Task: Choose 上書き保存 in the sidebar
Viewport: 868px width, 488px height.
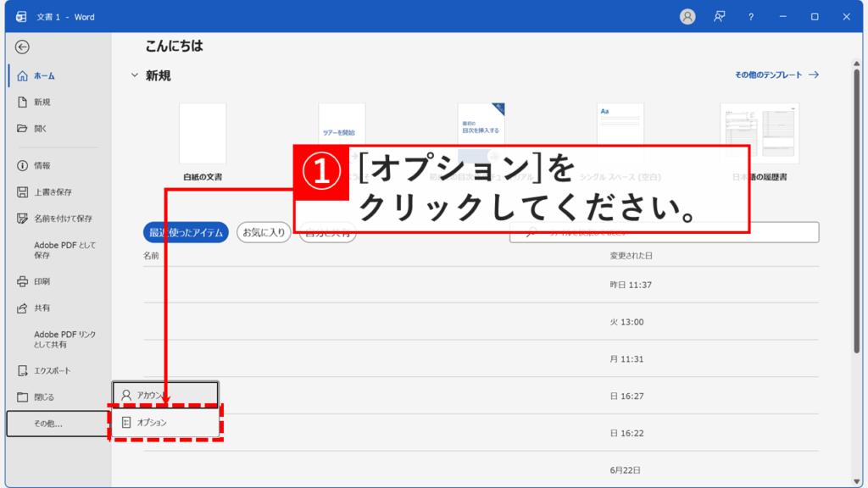Action: click(55, 192)
